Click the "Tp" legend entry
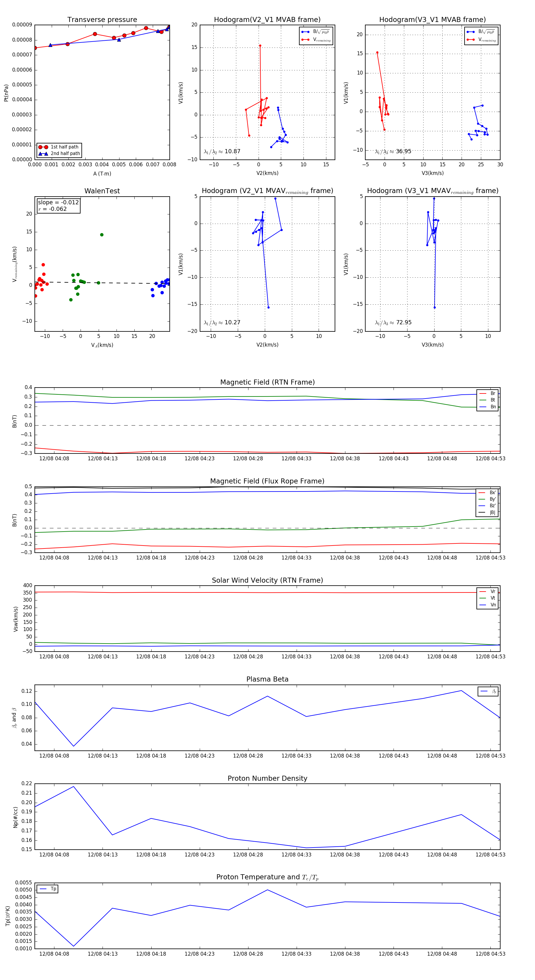The image size is (535, 980). pos(48,889)
